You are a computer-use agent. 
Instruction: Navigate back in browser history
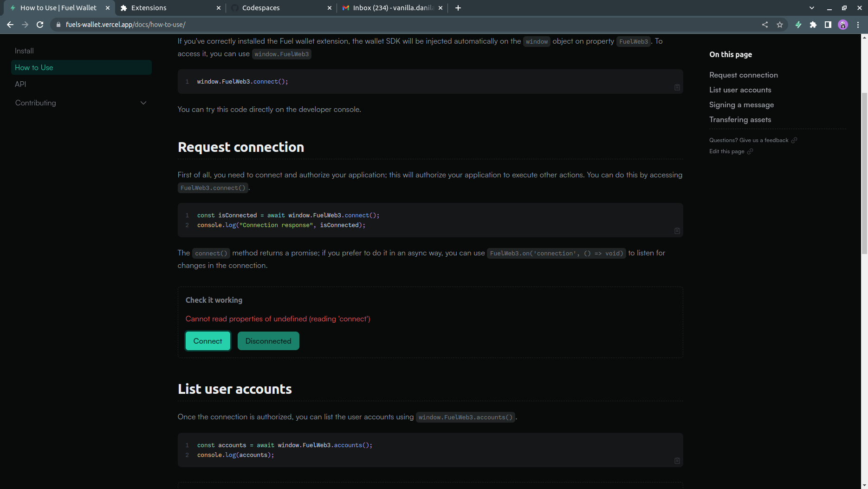10,24
